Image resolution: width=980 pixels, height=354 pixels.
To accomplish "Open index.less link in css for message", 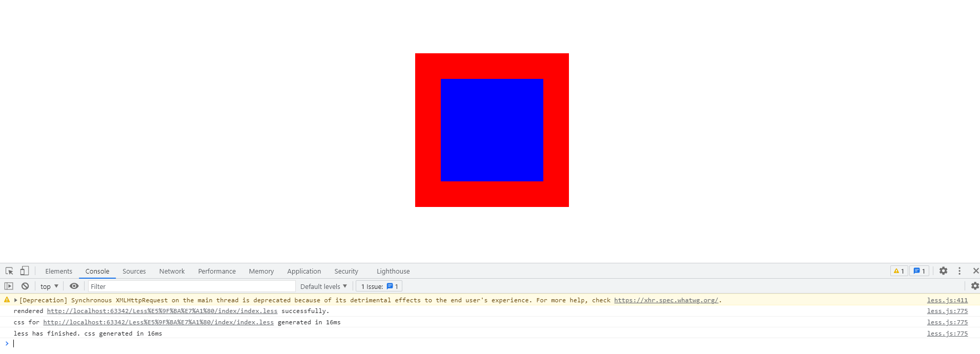I will [158, 322].
